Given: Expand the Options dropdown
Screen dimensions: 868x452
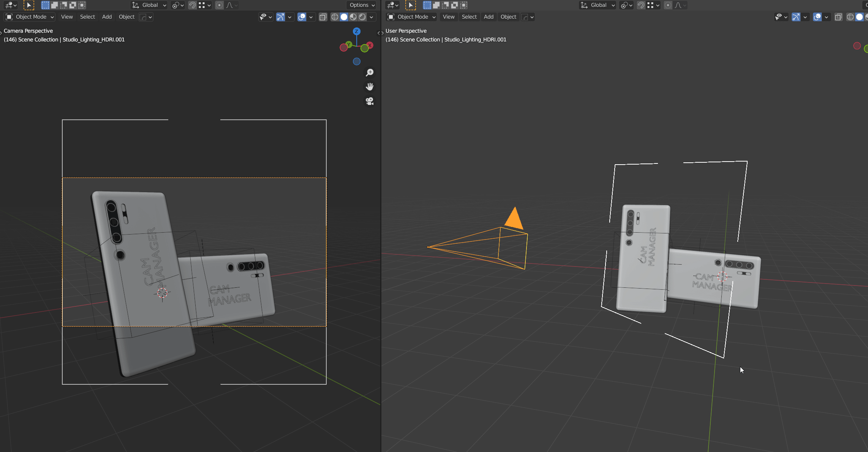Looking at the screenshot, I should pyautogui.click(x=362, y=5).
